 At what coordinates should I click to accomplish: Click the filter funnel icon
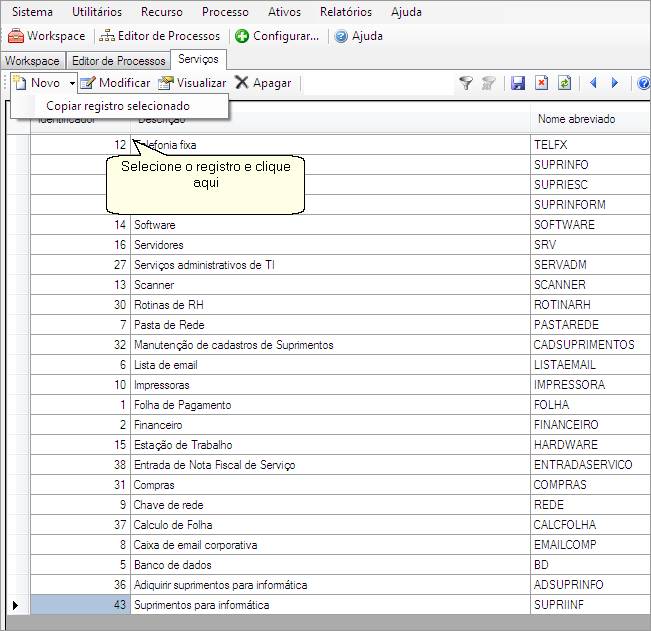click(x=466, y=83)
